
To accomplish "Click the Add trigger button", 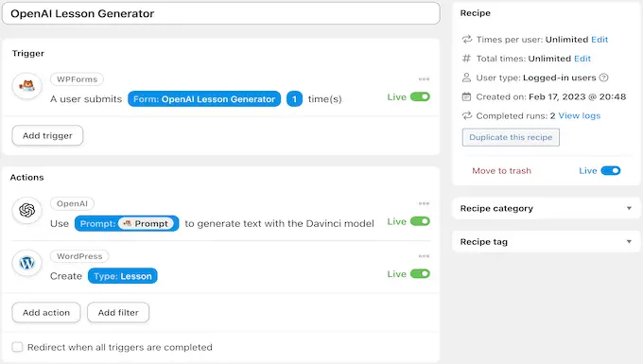I will coord(47,136).
